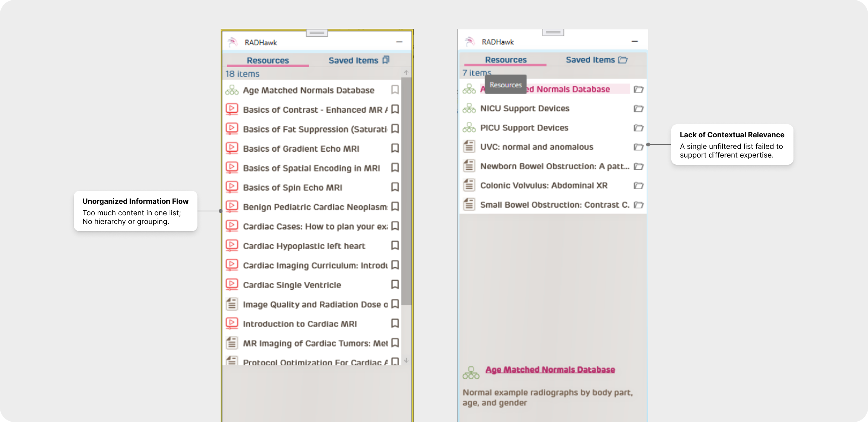Toggle the bookmark for Age Matched Normals Database

[395, 90]
